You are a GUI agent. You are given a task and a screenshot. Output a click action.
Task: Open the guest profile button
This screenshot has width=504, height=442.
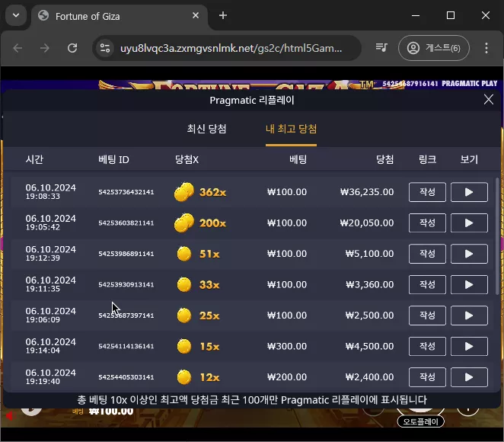[x=434, y=48]
